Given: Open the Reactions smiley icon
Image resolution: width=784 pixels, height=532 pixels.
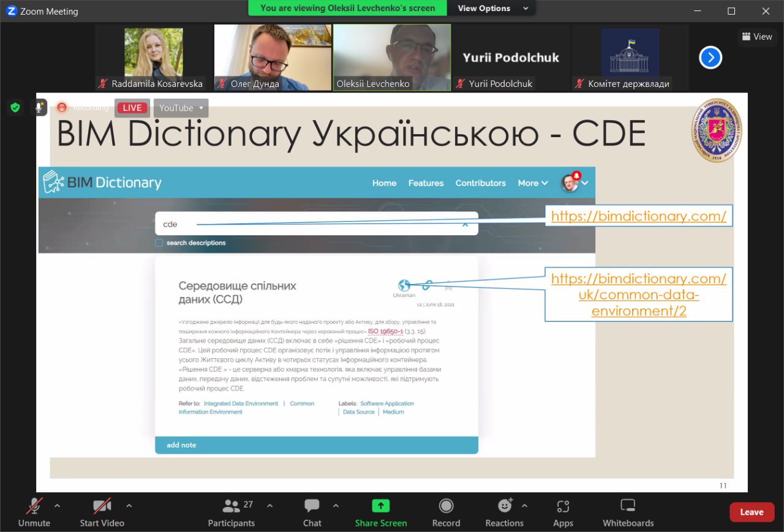Looking at the screenshot, I should point(505,506).
